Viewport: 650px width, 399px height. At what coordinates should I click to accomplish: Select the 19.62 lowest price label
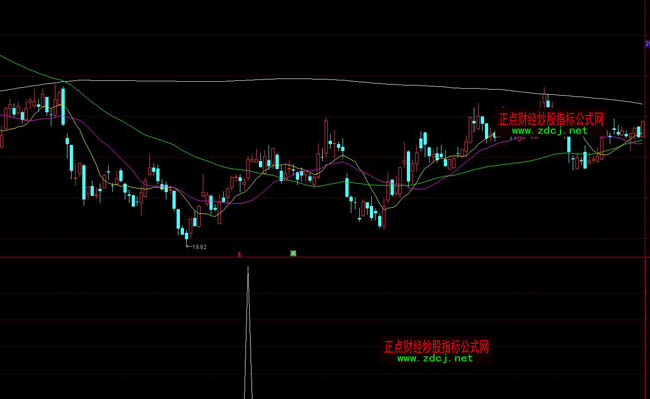[199, 247]
